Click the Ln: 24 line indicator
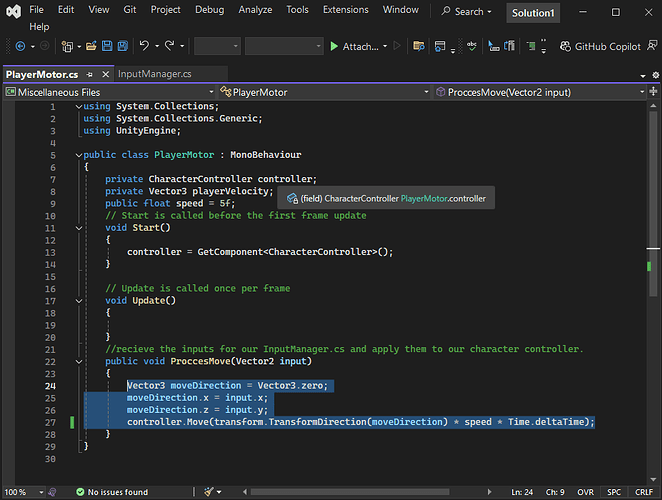Image resolution: width=662 pixels, height=500 pixels. tap(522, 492)
